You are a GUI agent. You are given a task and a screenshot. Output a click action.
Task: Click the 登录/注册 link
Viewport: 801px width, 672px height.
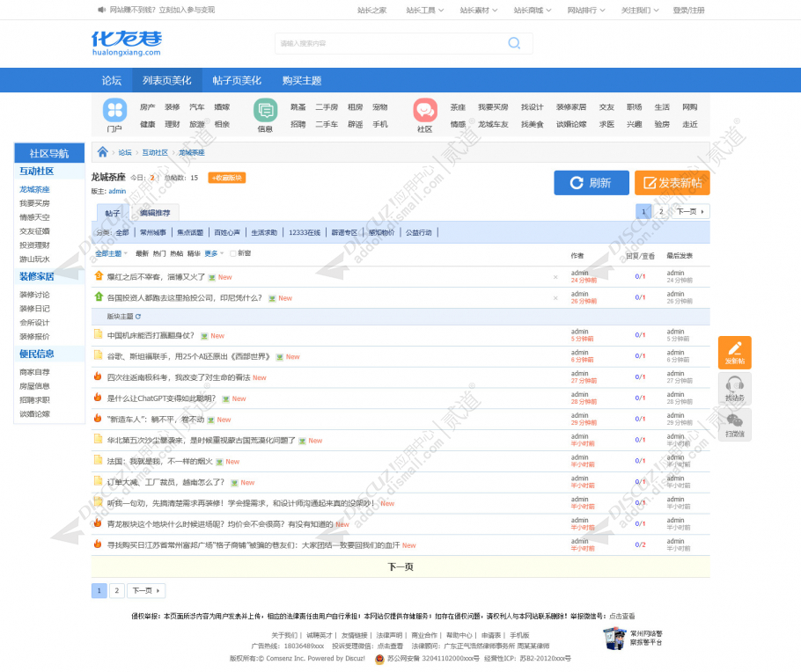[688, 11]
